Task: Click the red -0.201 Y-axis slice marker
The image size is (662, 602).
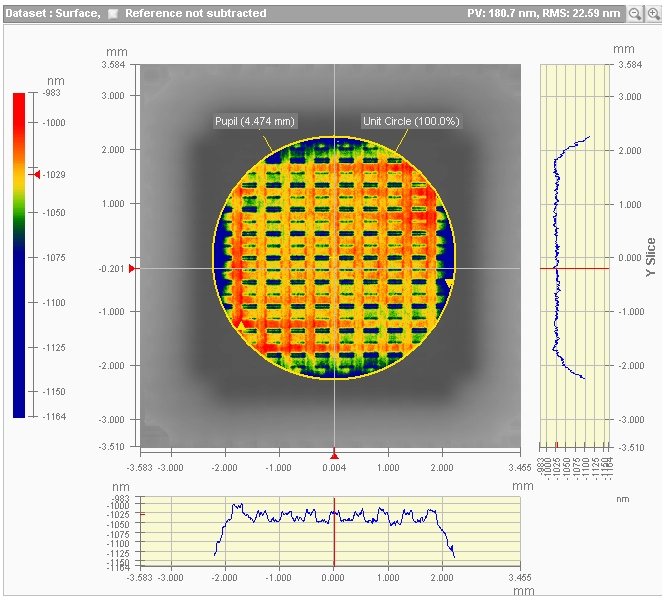Action: tap(131, 268)
